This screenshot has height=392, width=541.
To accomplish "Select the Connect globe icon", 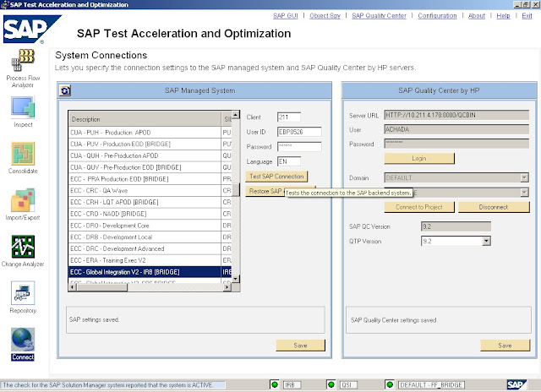I will pos(23,340).
